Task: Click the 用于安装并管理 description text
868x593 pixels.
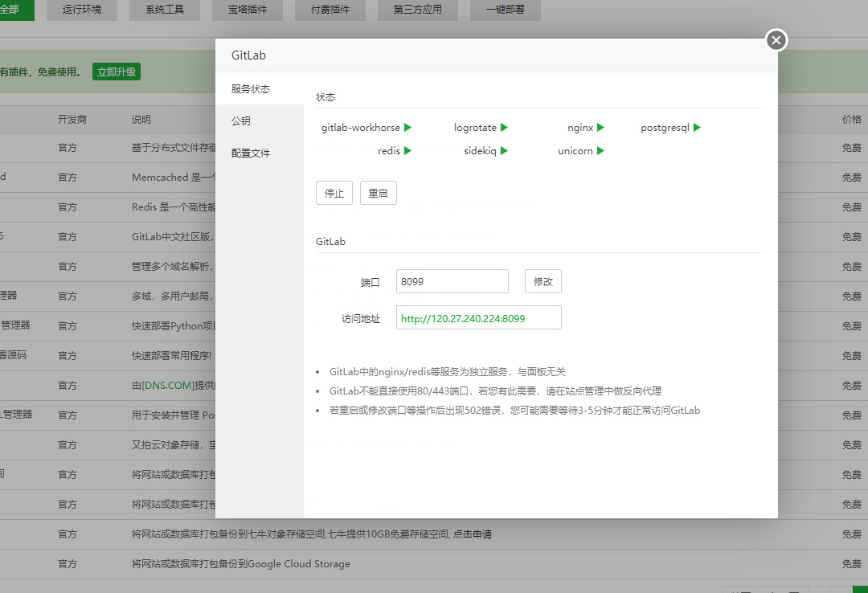Action: tap(174, 415)
